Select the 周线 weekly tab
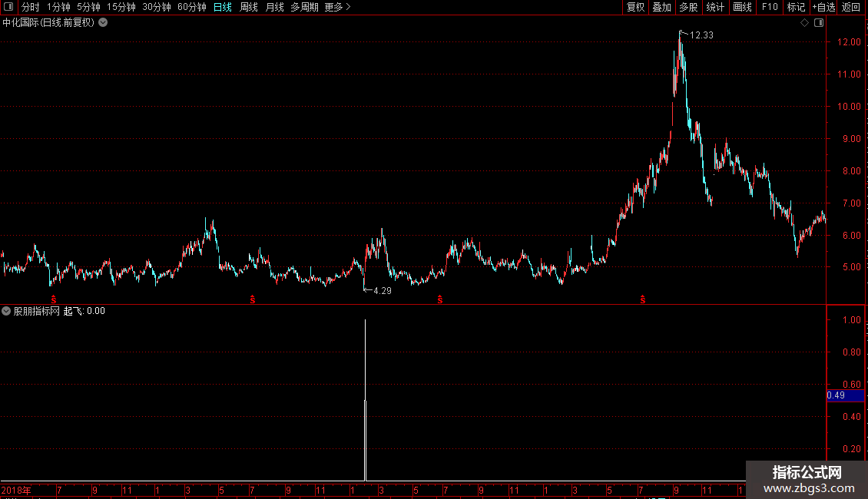 [249, 7]
